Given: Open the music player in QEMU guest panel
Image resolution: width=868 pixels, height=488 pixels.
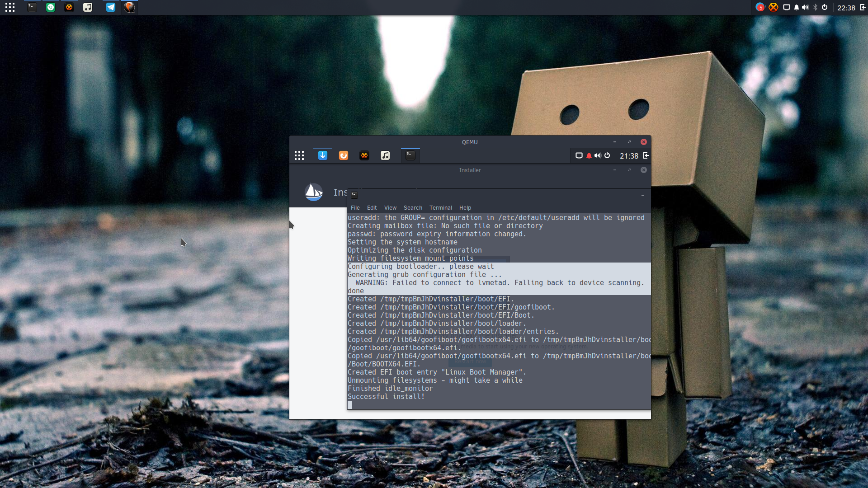Looking at the screenshot, I should [x=385, y=155].
